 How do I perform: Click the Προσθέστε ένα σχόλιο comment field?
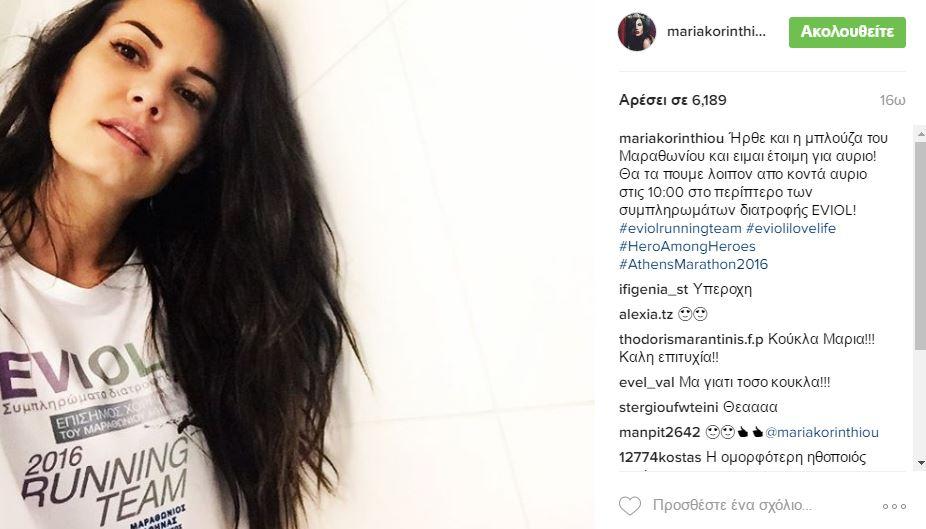point(732,505)
